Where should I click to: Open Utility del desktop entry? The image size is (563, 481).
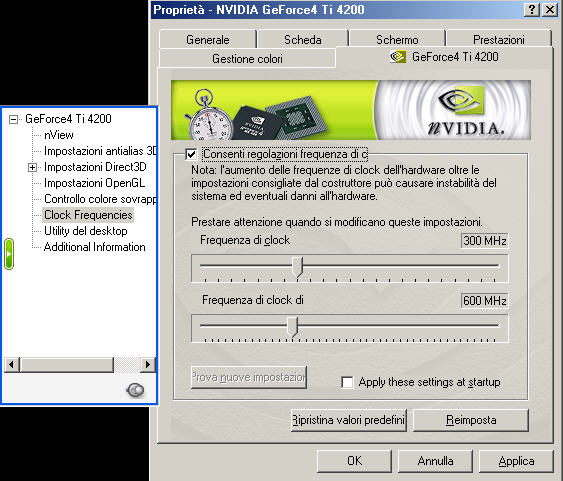[x=85, y=231]
